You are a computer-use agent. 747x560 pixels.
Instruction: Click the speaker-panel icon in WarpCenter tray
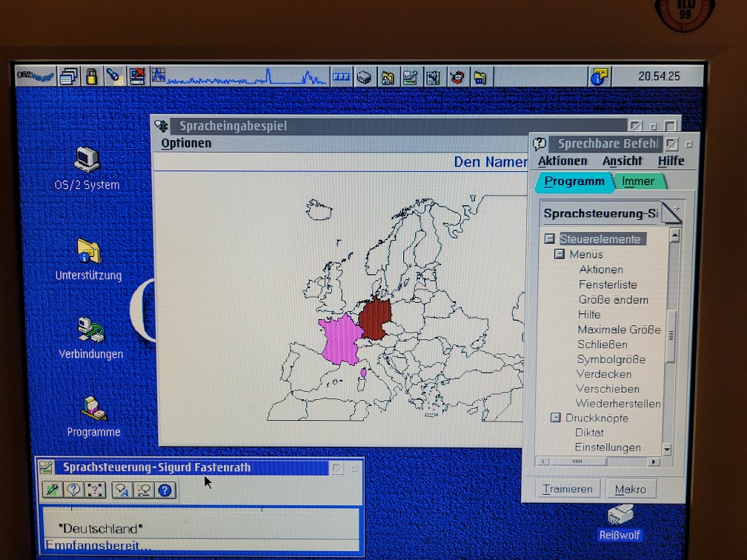click(x=433, y=77)
